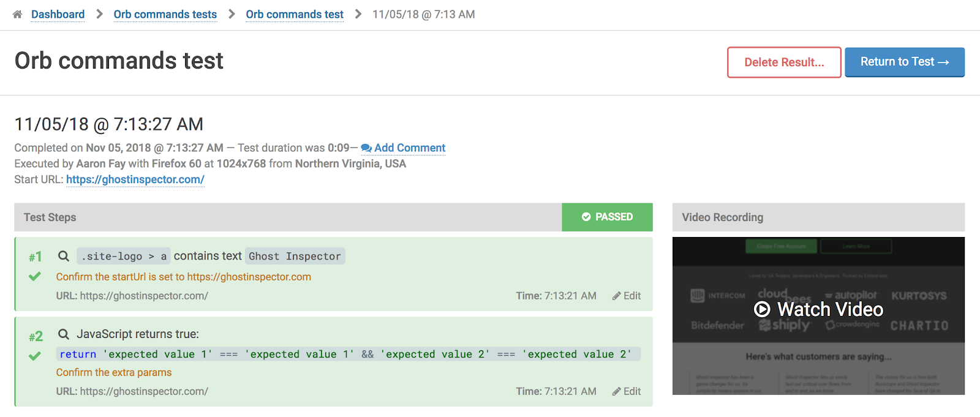Select the magnifier icon on test step #2
980x417 pixels.
pyautogui.click(x=63, y=334)
